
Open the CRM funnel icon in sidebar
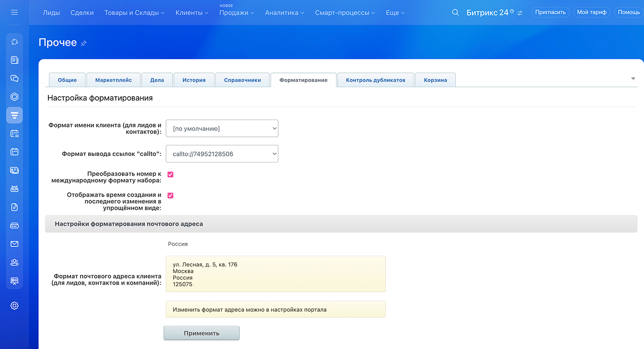15,115
